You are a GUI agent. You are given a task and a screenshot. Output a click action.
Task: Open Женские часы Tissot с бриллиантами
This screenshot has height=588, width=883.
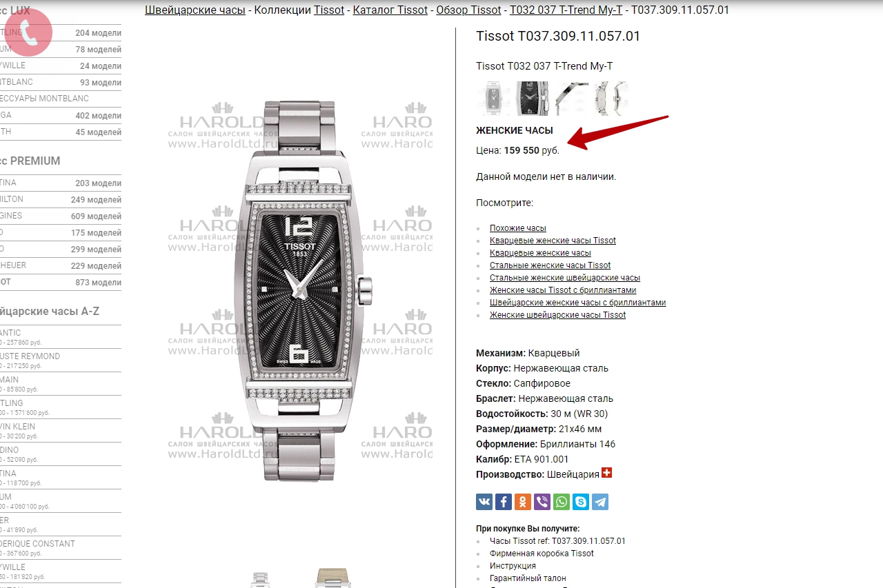563,290
